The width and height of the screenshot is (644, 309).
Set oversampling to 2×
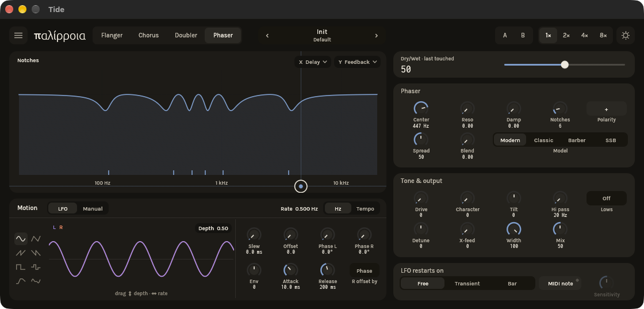pos(566,35)
